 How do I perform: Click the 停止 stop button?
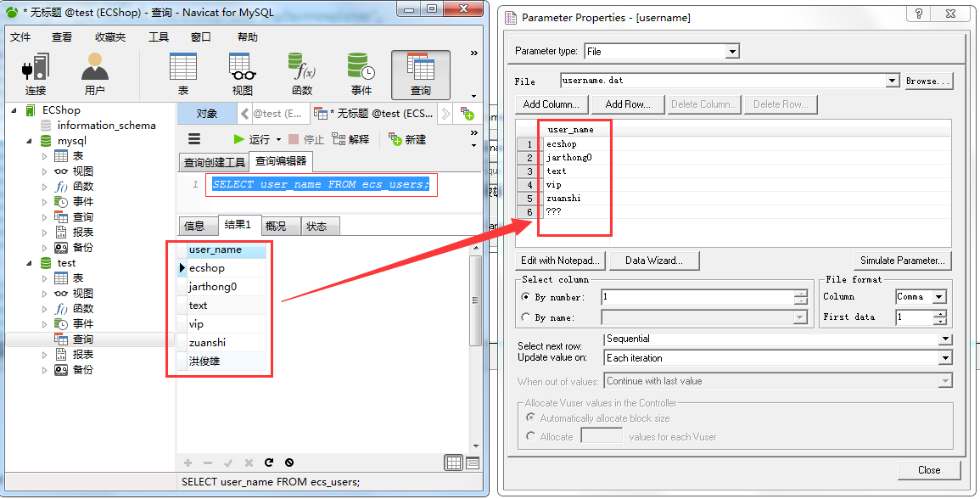(x=306, y=139)
